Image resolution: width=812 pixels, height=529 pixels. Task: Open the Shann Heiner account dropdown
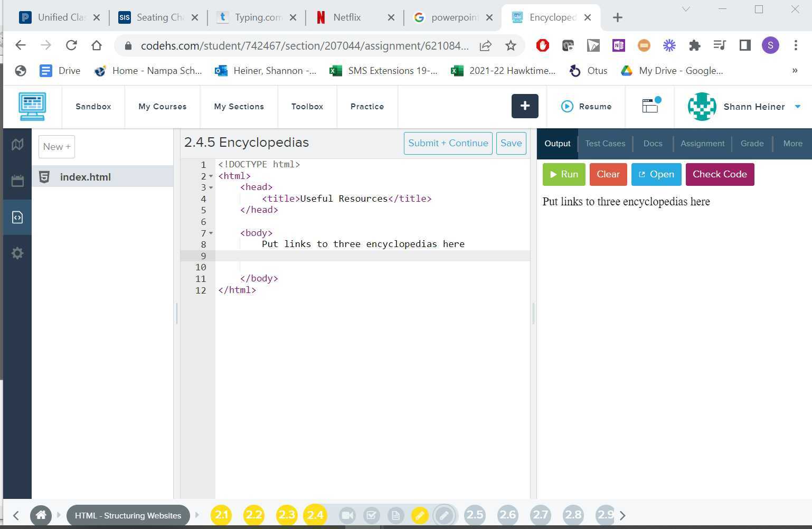(x=754, y=106)
